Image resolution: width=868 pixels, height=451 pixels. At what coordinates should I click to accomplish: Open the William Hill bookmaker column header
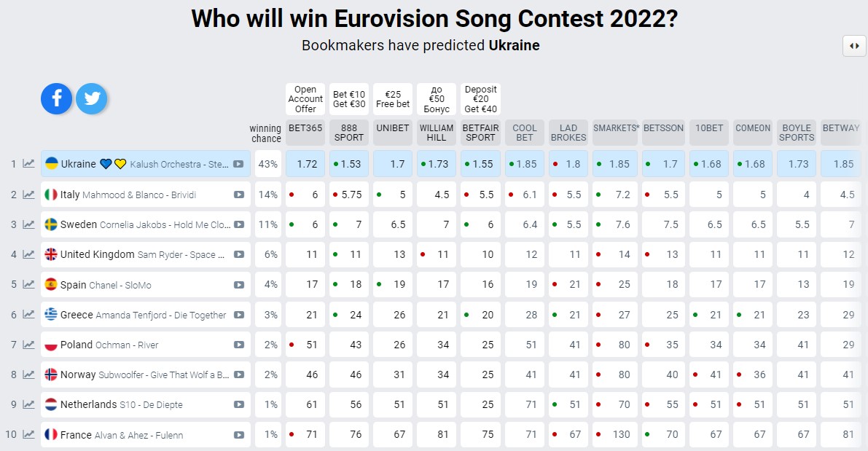click(437, 133)
